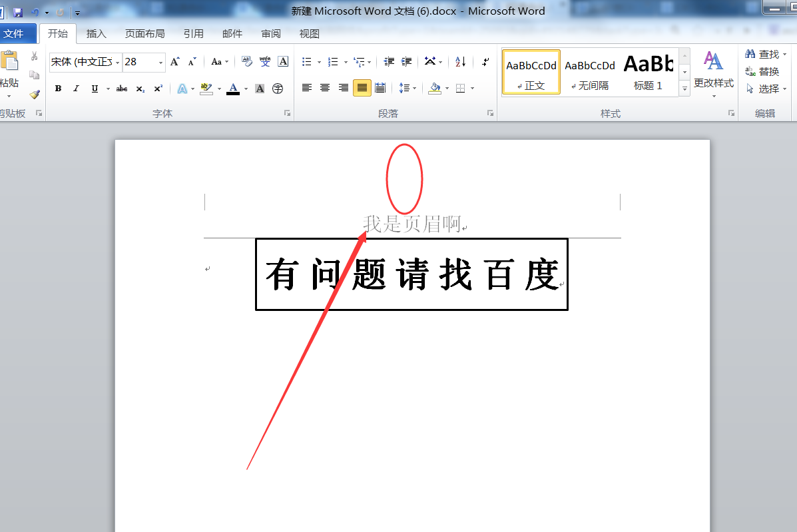Click the Increase Indent icon
This screenshot has width=797, height=532.
click(x=407, y=62)
